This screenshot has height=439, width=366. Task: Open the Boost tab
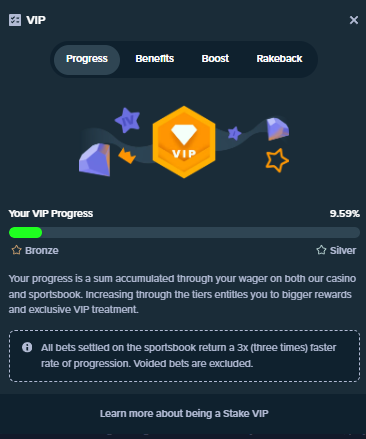(215, 59)
